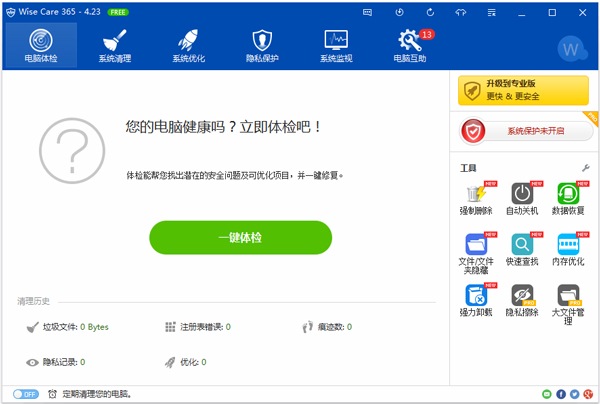Viewport: 600px width, 404px height.
Task: Toggle the scheduled cleanup OFF switch
Action: click(x=26, y=394)
